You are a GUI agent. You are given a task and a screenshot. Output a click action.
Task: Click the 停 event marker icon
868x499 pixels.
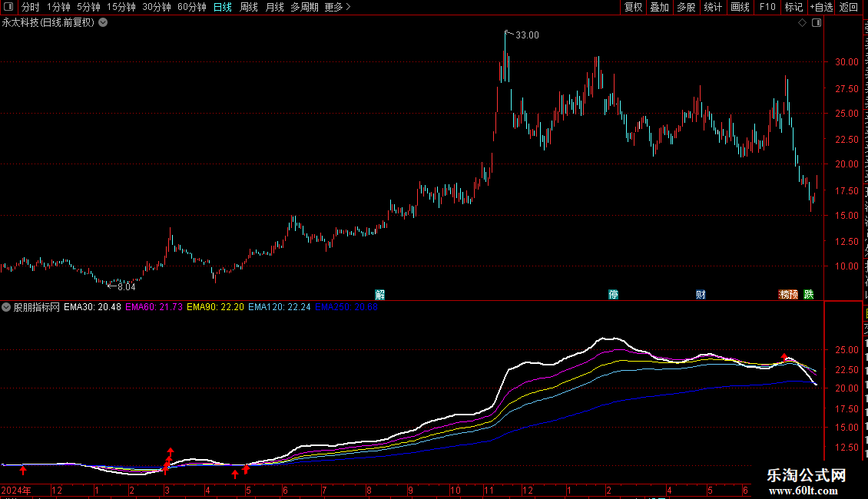pos(613,294)
